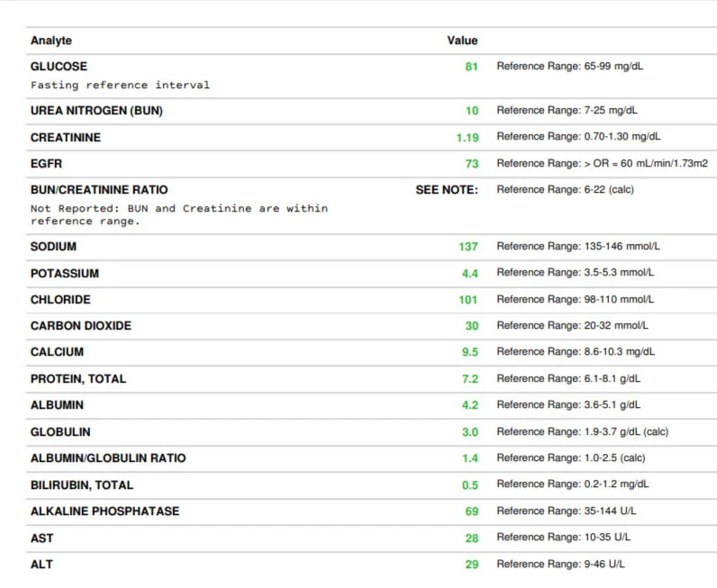Select the EGFR analyte label

(46, 164)
